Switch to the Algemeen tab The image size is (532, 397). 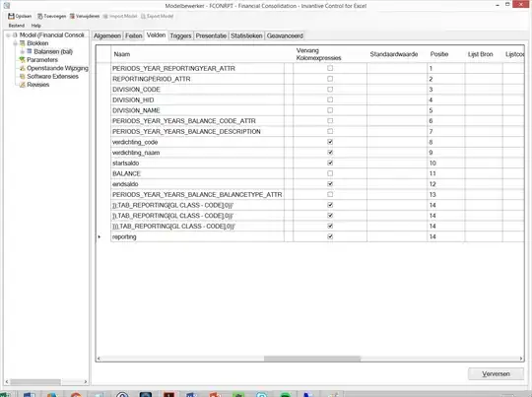click(x=107, y=35)
